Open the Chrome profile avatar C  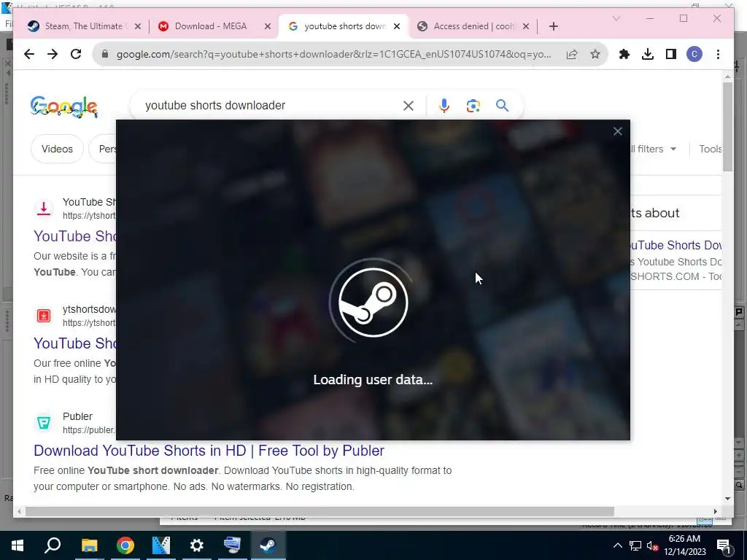[x=694, y=54]
